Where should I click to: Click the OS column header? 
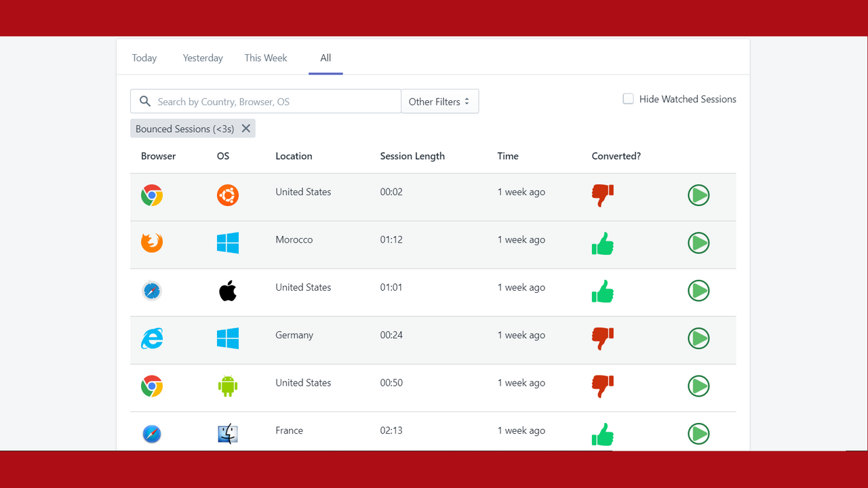tap(223, 156)
